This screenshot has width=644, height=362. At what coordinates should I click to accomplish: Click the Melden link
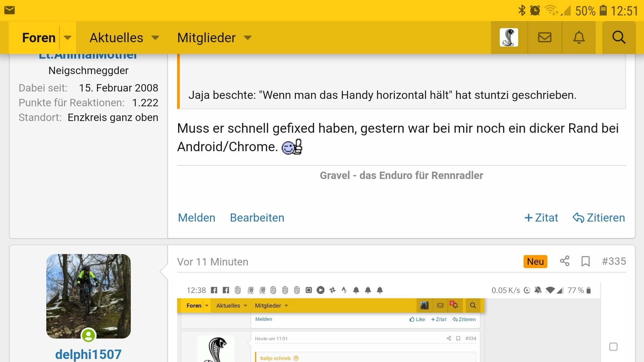[197, 218]
